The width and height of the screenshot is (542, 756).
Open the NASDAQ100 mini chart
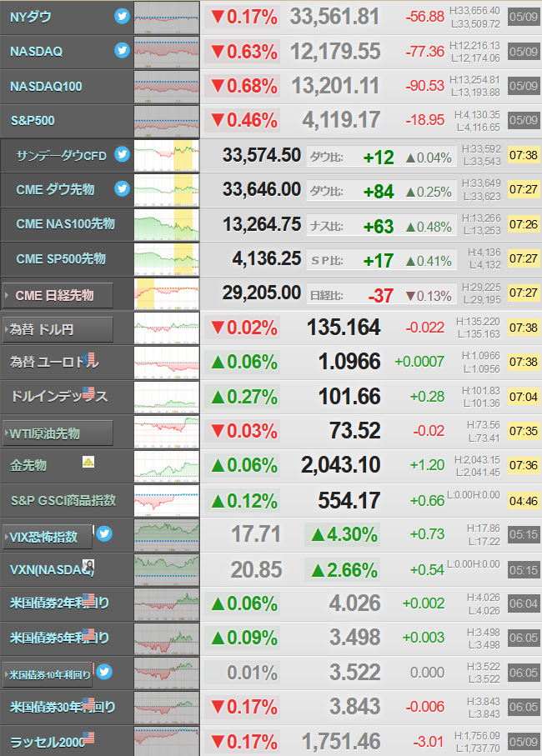pyautogui.click(x=167, y=87)
